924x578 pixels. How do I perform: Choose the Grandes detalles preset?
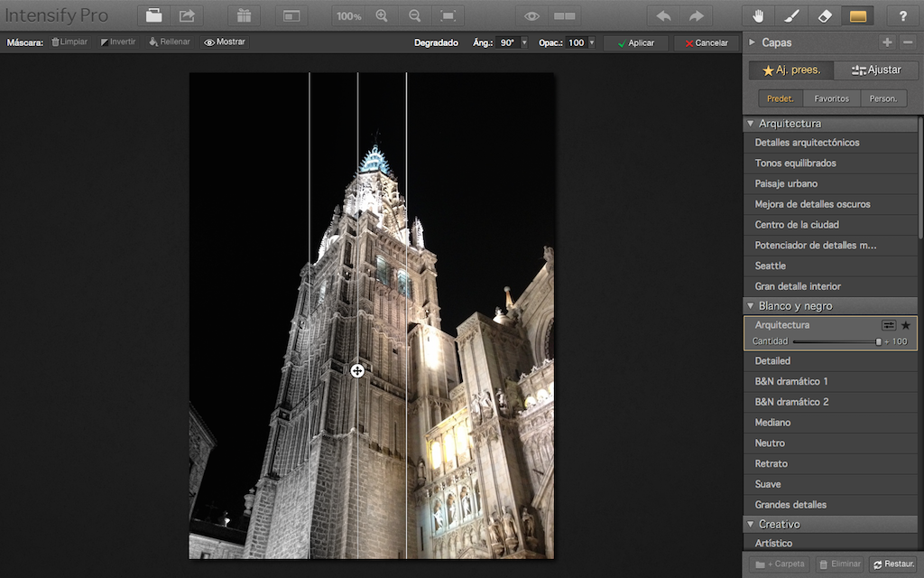(830, 505)
